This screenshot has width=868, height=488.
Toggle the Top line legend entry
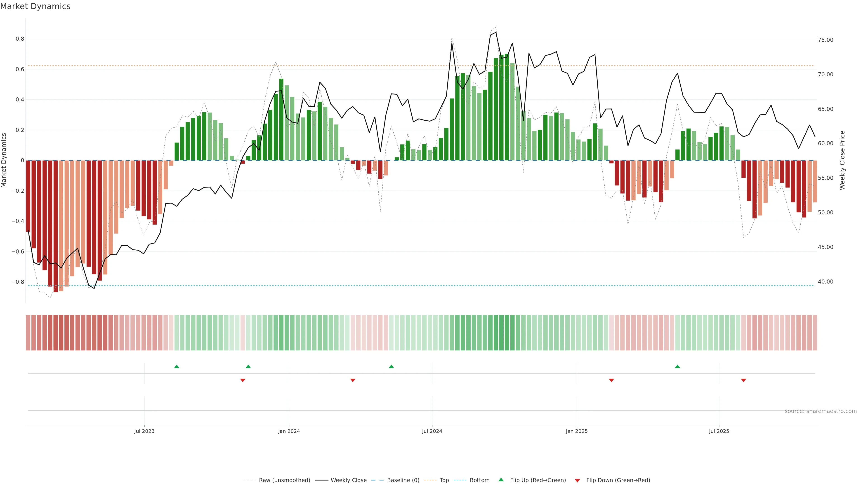coord(444,480)
